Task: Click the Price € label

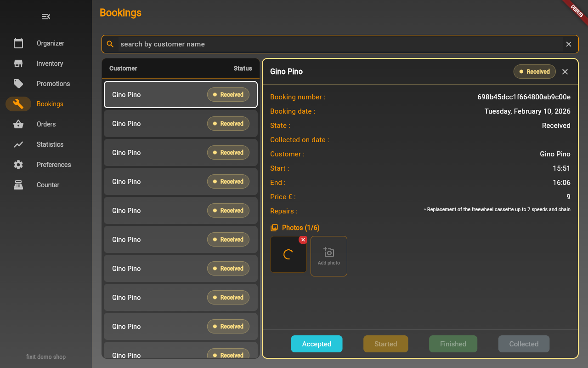Action: point(283,197)
